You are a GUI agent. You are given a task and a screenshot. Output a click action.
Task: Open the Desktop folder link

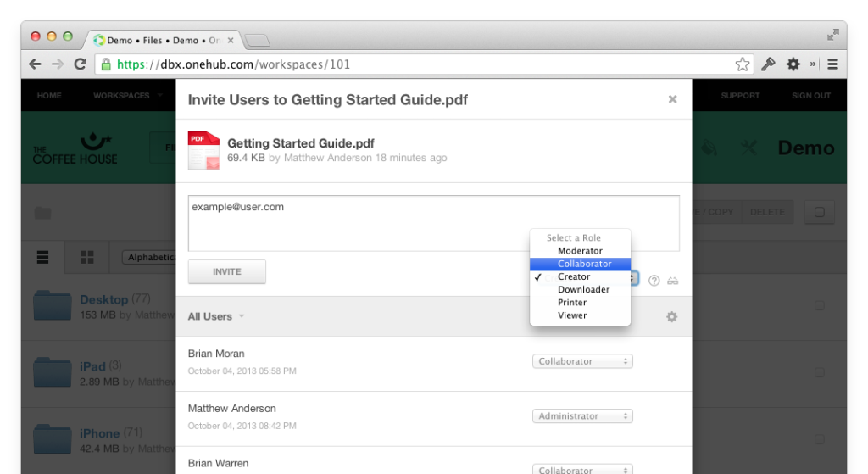tap(103, 299)
